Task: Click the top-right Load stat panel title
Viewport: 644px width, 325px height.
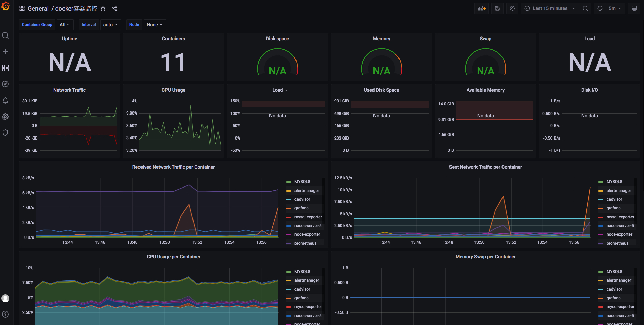Action: [x=590, y=39]
